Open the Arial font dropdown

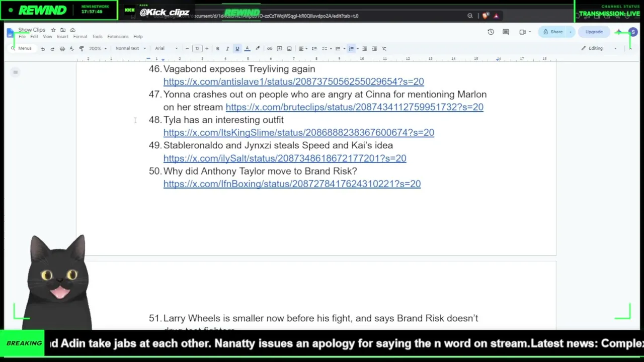pos(167,49)
